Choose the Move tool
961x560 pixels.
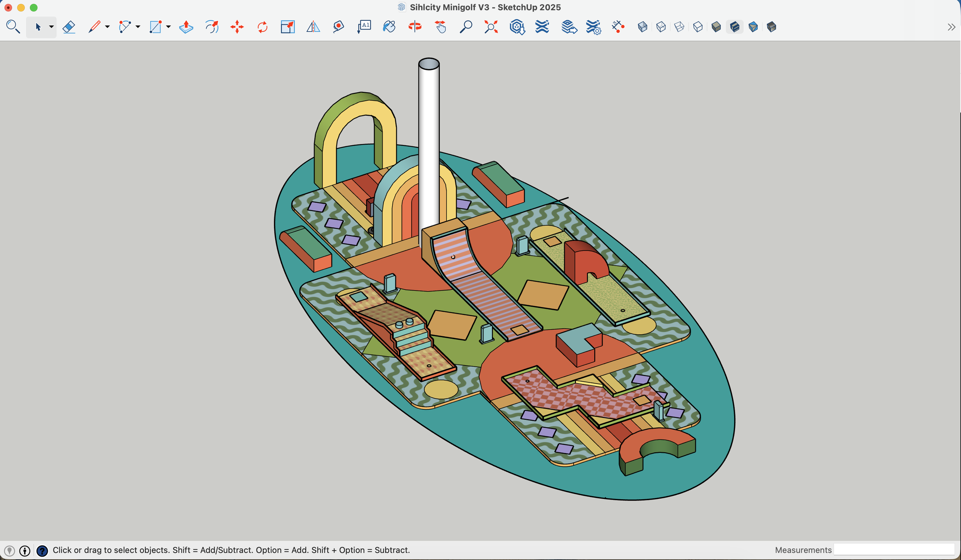237,27
